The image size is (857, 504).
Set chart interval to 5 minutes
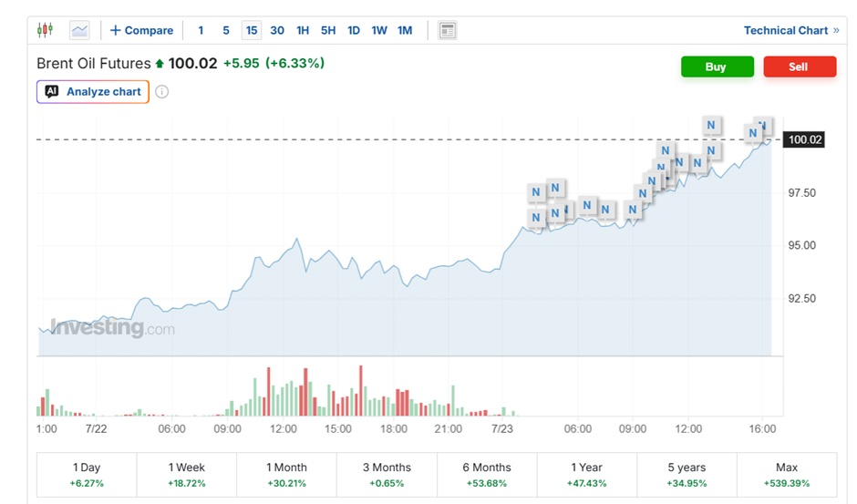(x=226, y=31)
